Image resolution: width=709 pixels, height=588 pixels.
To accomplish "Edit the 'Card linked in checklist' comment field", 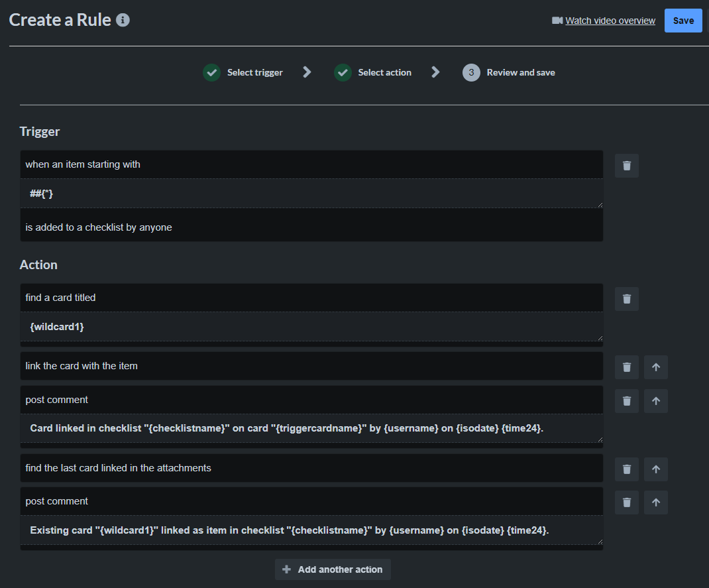I will tap(311, 428).
